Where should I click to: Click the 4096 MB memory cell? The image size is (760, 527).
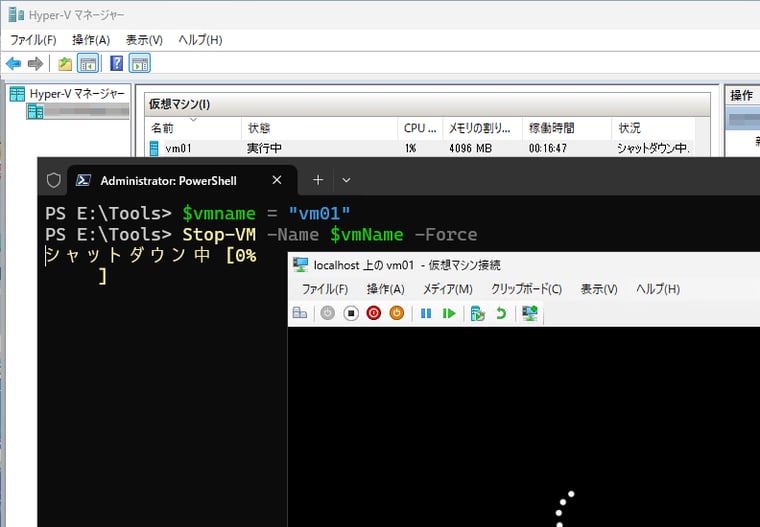click(470, 148)
